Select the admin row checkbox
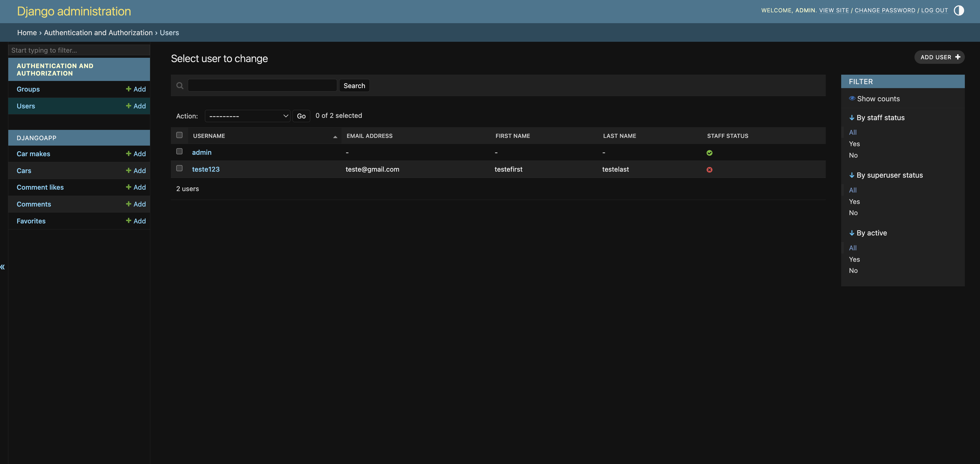 coord(179,151)
